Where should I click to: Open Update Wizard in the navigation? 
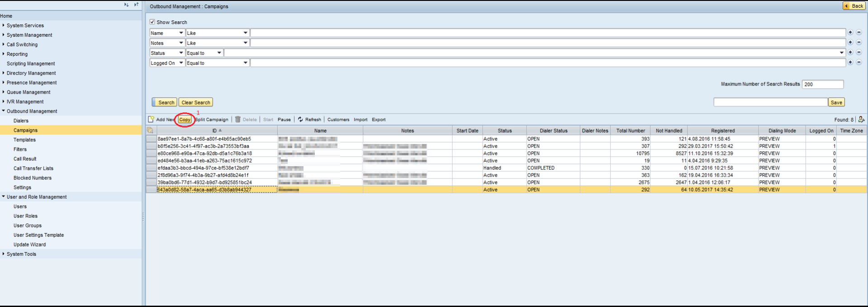pos(29,245)
